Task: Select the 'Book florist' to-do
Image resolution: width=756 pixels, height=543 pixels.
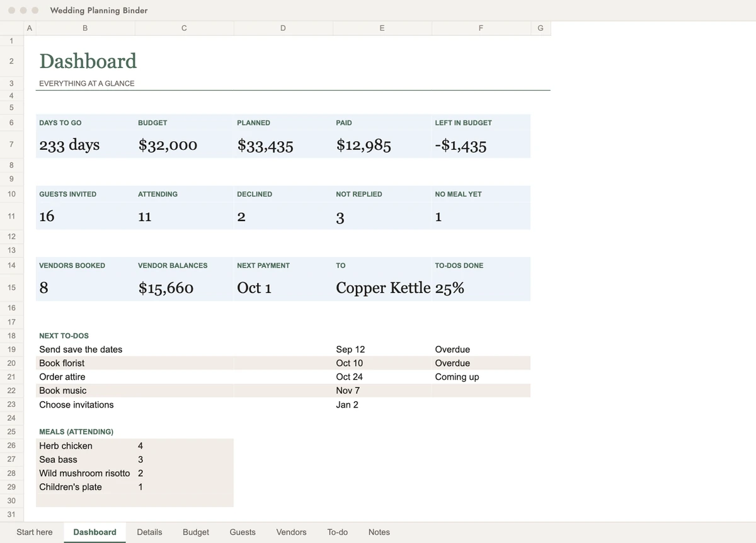Action: 61,363
